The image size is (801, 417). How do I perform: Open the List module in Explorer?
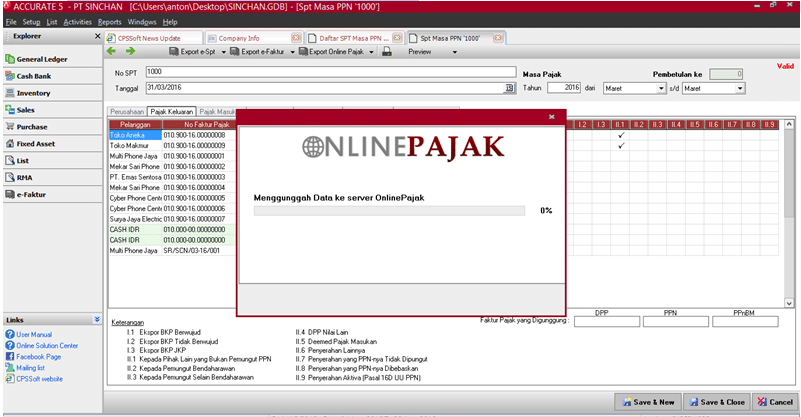tap(22, 160)
